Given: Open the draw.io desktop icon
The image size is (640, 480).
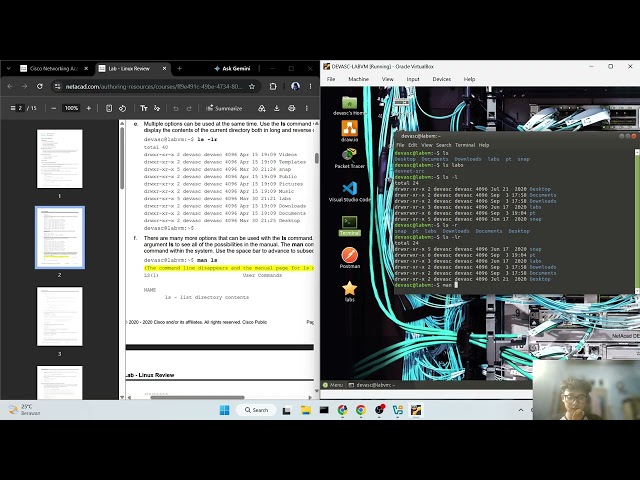Looking at the screenshot, I should [349, 131].
